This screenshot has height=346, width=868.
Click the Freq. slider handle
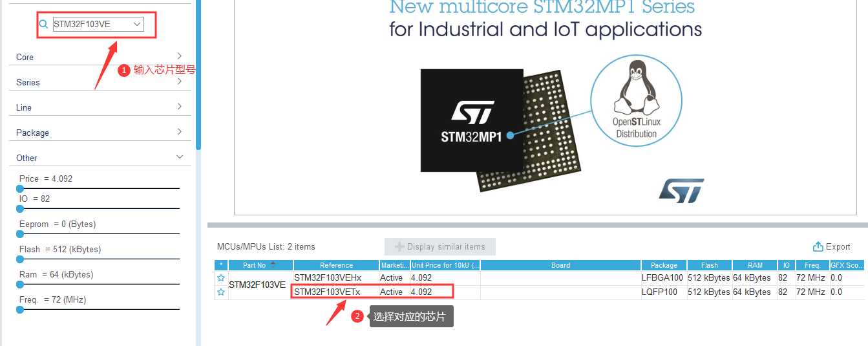(x=20, y=310)
